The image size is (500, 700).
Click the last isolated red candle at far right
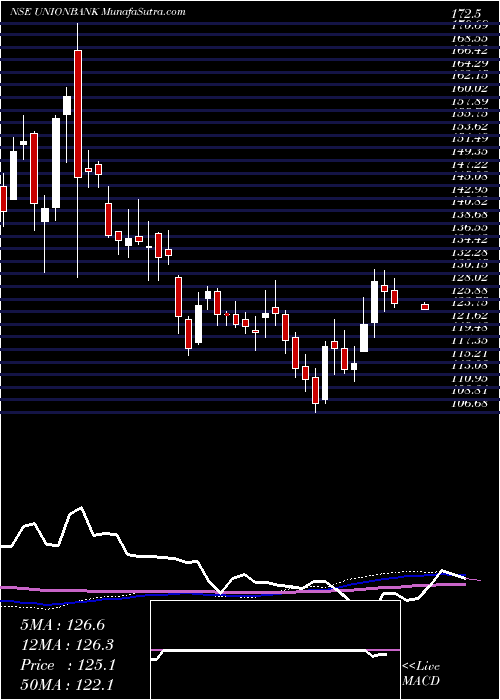pyautogui.click(x=425, y=307)
